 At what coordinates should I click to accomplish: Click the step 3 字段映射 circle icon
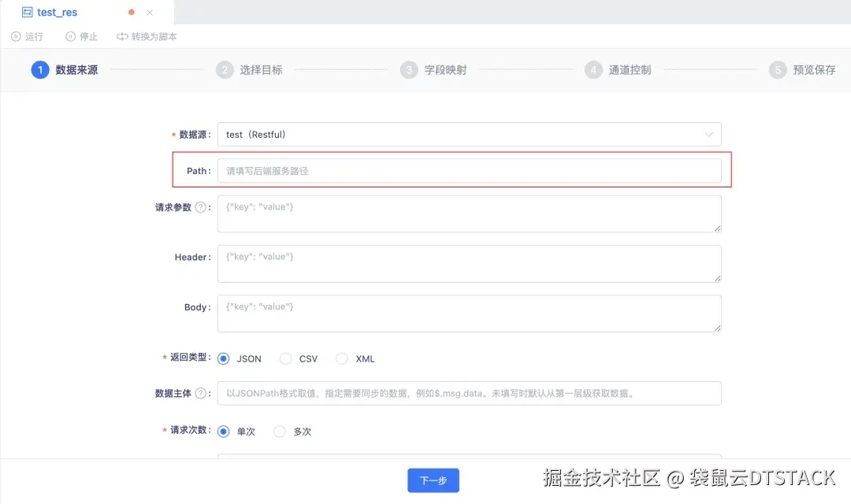click(407, 69)
